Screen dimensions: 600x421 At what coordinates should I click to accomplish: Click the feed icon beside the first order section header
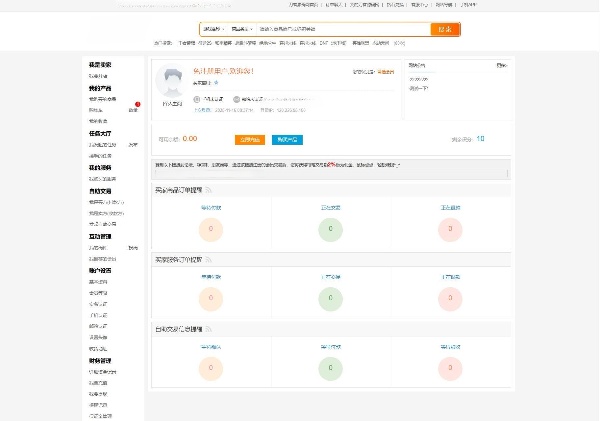[x=208, y=190]
